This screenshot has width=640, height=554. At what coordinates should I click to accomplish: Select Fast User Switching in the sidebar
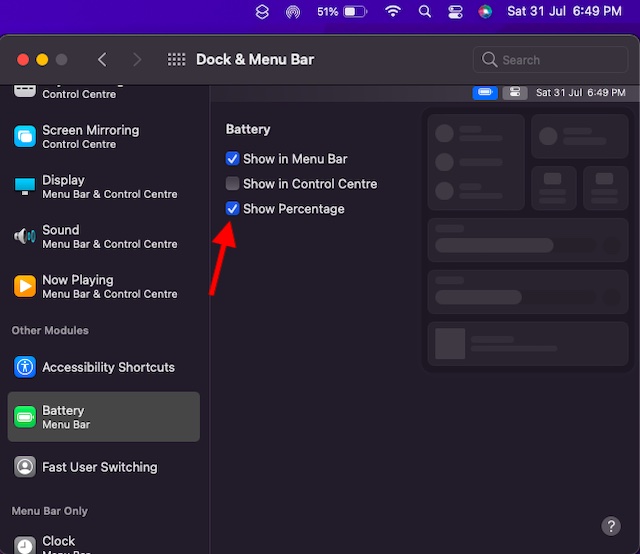coord(104,467)
